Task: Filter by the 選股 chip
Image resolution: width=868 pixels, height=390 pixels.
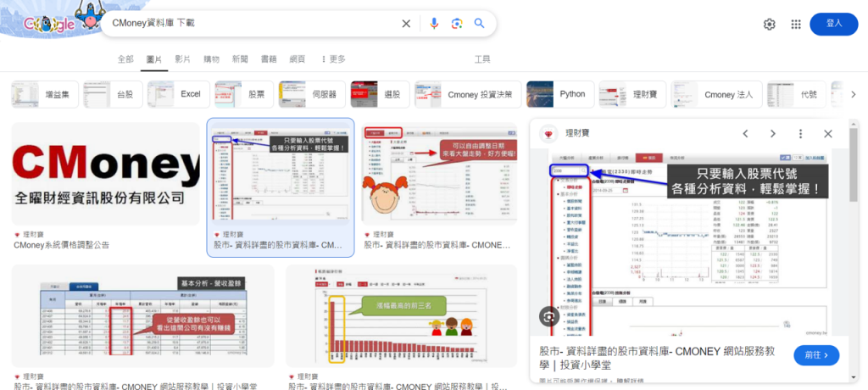Action: (x=380, y=94)
